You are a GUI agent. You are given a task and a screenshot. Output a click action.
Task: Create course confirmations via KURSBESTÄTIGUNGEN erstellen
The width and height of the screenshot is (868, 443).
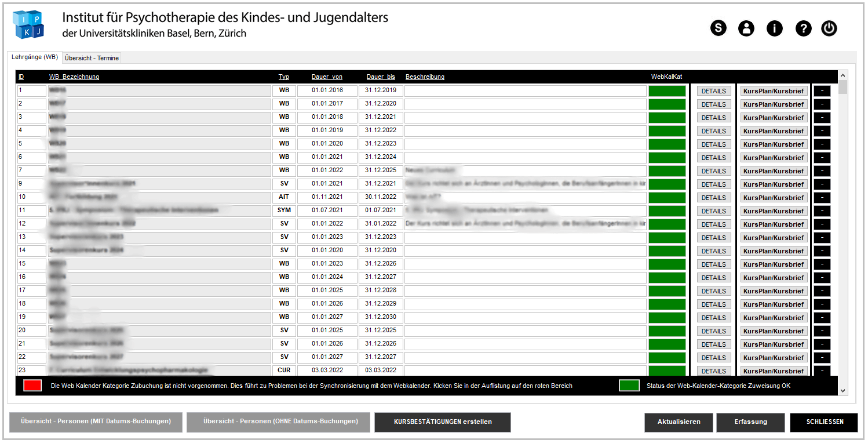(442, 422)
